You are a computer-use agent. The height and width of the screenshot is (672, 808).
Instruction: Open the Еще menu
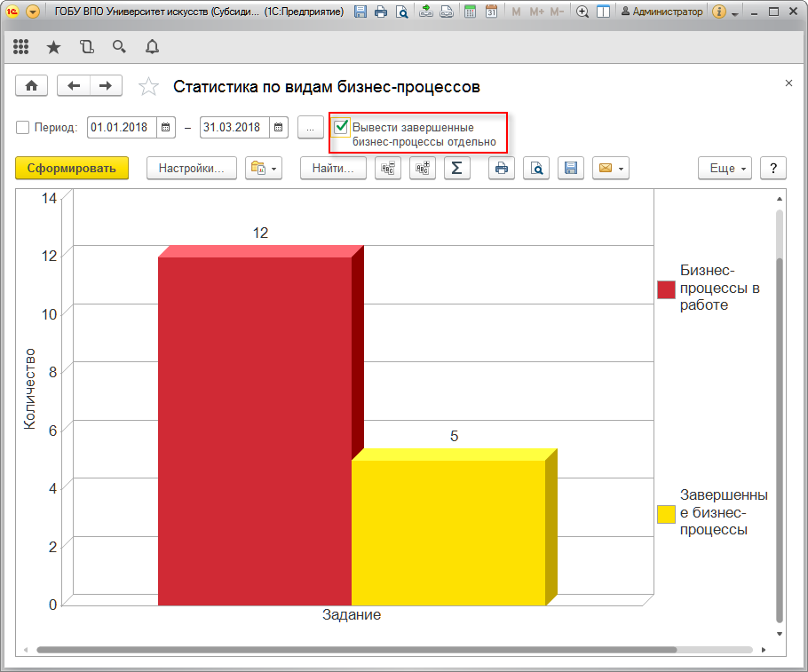[x=725, y=168]
